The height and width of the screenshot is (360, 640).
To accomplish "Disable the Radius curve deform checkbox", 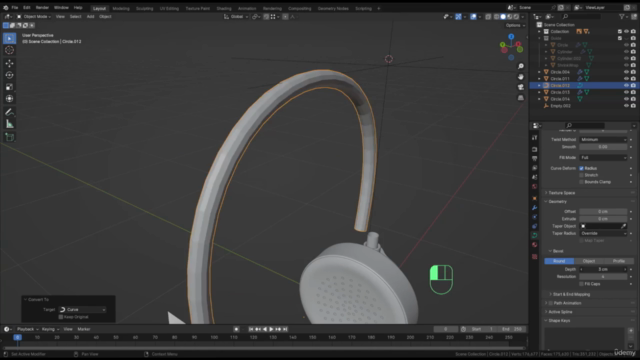I will pyautogui.click(x=582, y=168).
